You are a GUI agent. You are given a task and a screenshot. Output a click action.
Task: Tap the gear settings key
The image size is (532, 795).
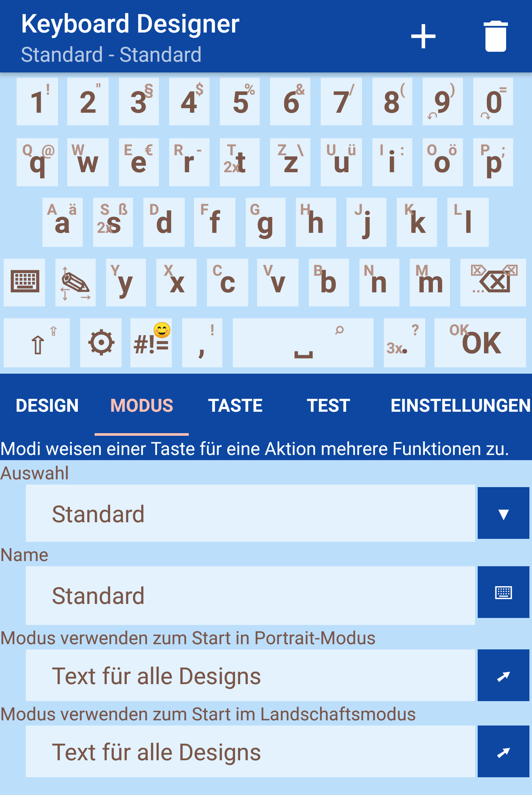(101, 343)
